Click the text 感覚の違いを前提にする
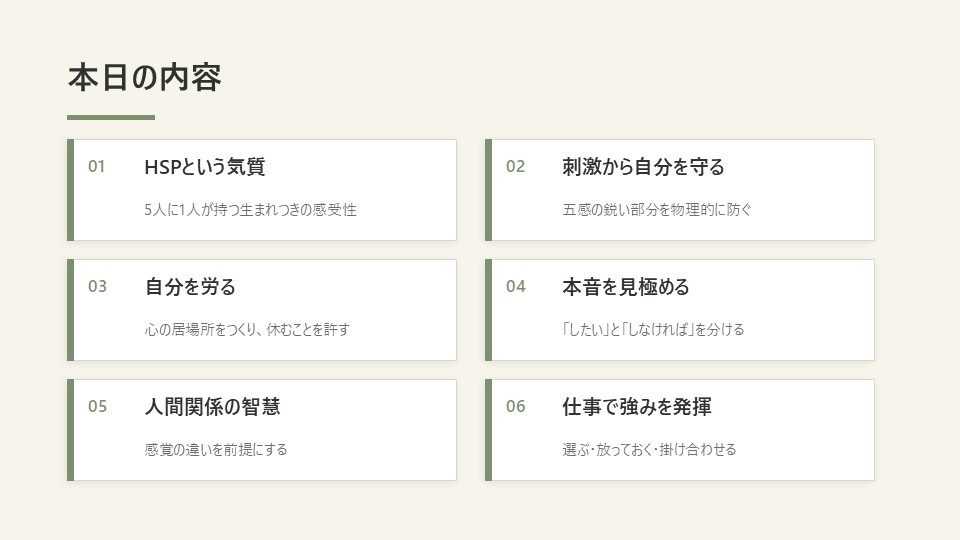The width and height of the screenshot is (960, 540). [x=216, y=450]
